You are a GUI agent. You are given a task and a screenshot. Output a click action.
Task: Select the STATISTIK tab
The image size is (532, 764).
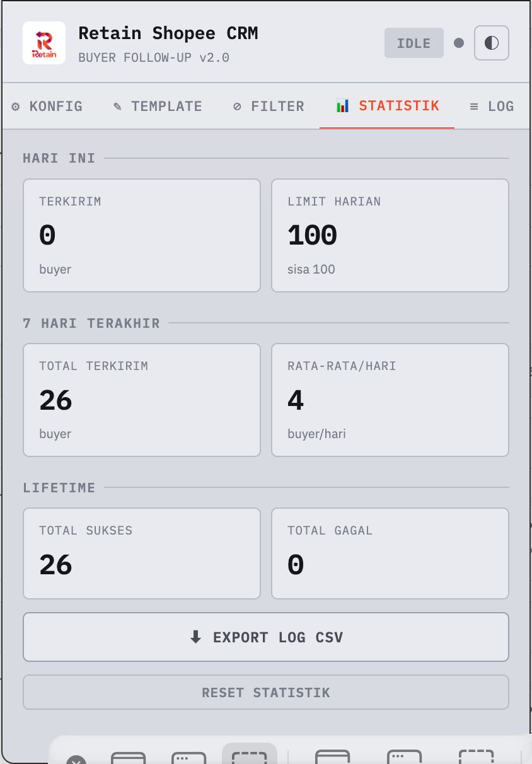(388, 106)
